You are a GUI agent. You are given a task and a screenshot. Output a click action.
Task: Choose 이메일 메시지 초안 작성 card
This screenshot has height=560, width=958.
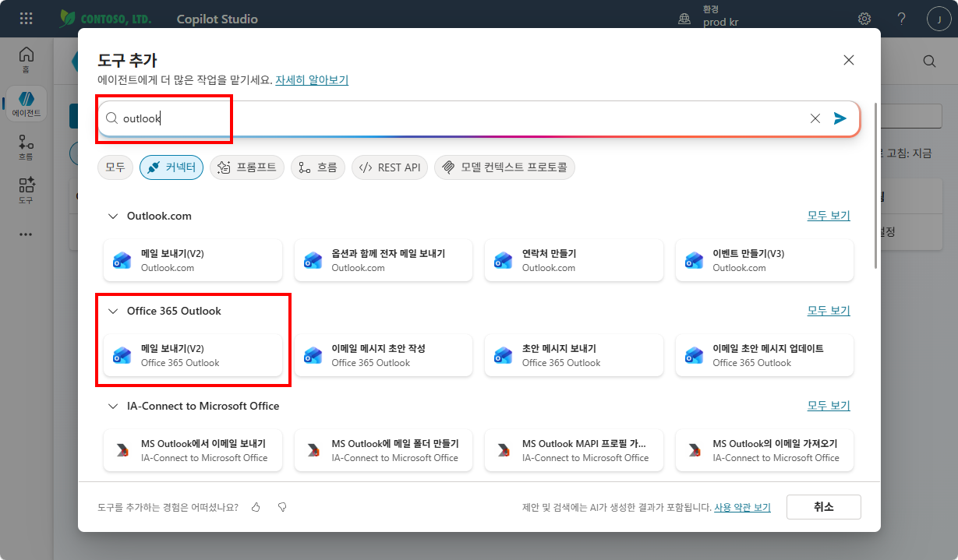(x=384, y=355)
